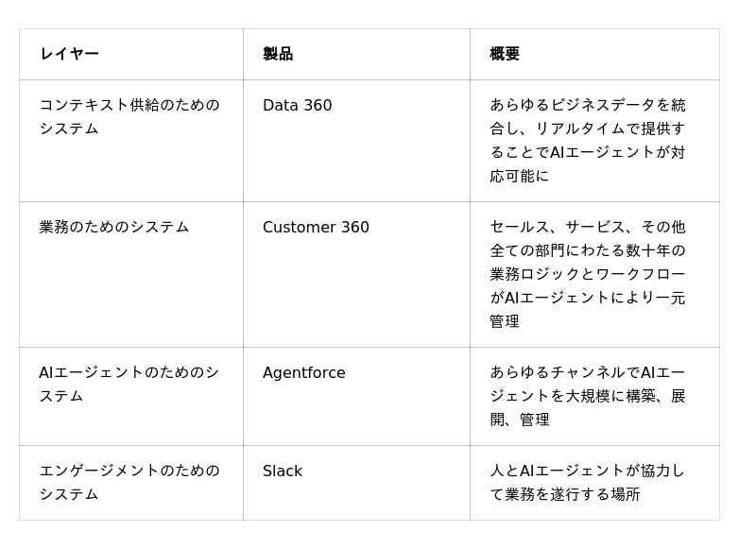Viewport: 756px width, 549px height.
Task: Click the レイヤー column header
Action: point(69,54)
